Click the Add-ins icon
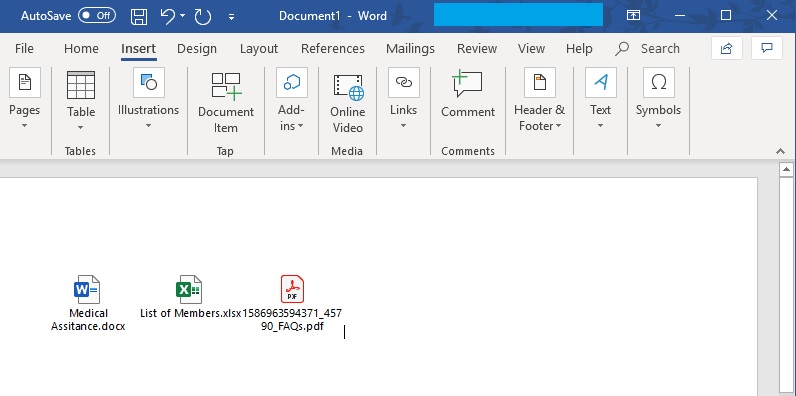This screenshot has height=396, width=796. (292, 82)
